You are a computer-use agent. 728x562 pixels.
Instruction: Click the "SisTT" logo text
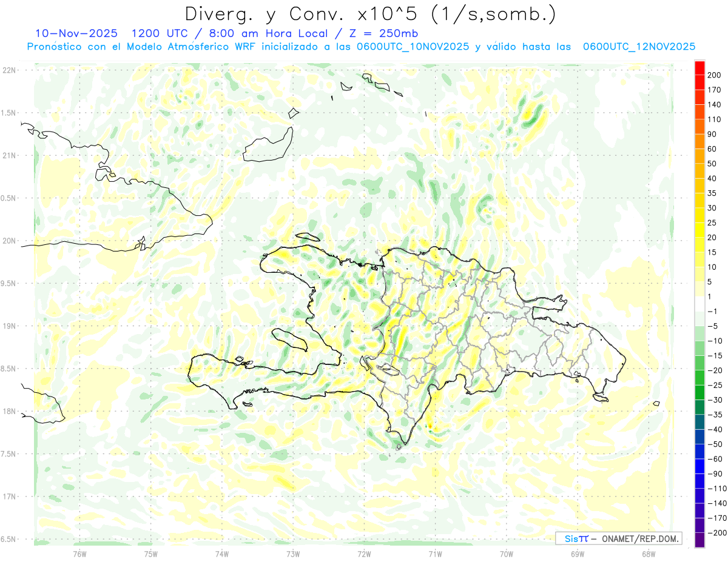tap(576, 538)
